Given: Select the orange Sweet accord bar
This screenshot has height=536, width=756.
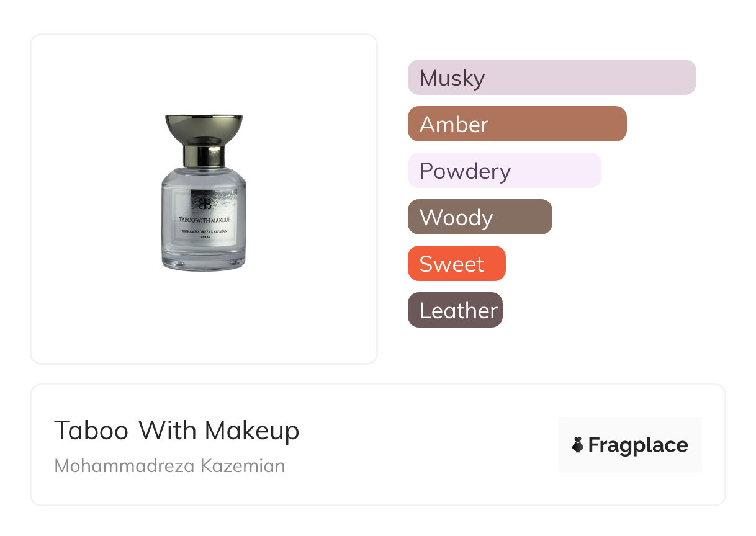Looking at the screenshot, I should pos(456,264).
